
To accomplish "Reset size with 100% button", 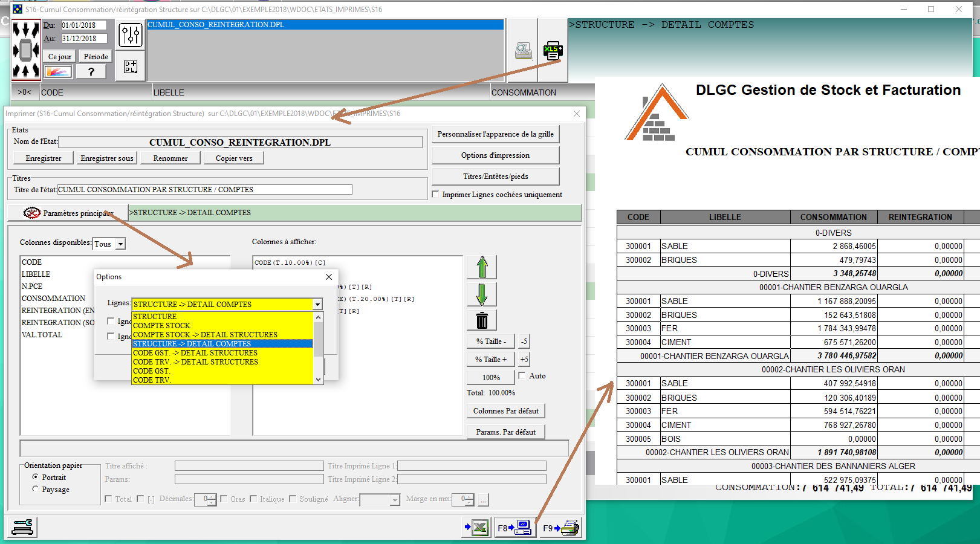I will pyautogui.click(x=491, y=377).
